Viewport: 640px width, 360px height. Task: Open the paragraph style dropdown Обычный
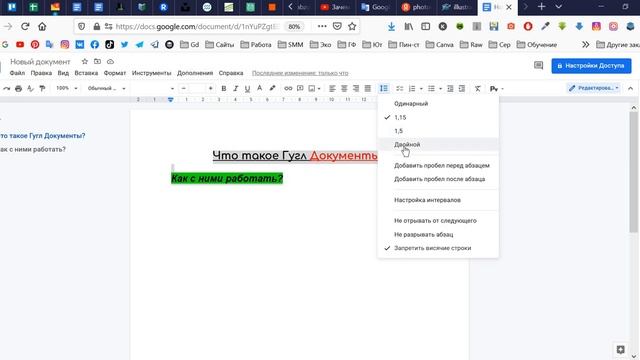point(107,89)
